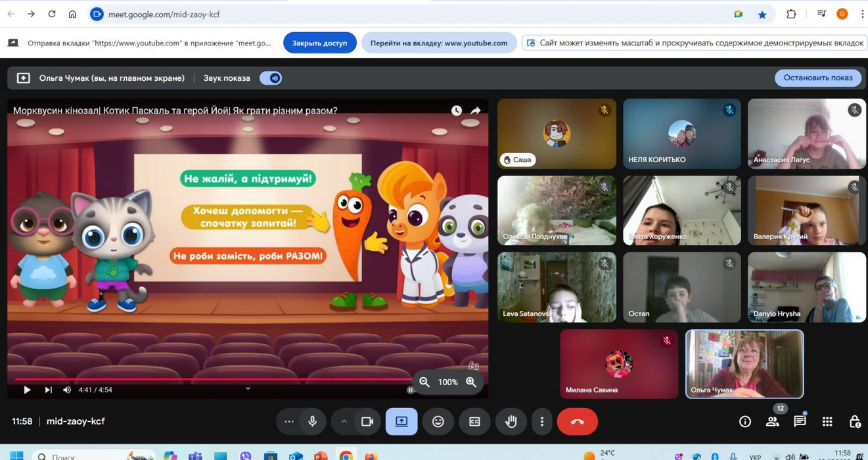This screenshot has width=868, height=460.
Task: Open host controls lock icon
Action: pos(855,422)
